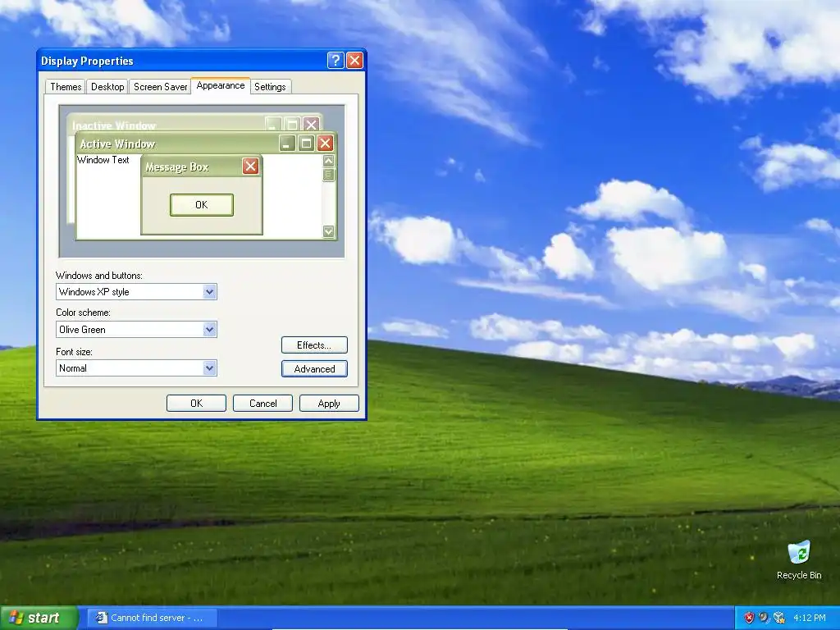Click the preview Active Window minimize icon
The height and width of the screenshot is (630, 840).
287,143
